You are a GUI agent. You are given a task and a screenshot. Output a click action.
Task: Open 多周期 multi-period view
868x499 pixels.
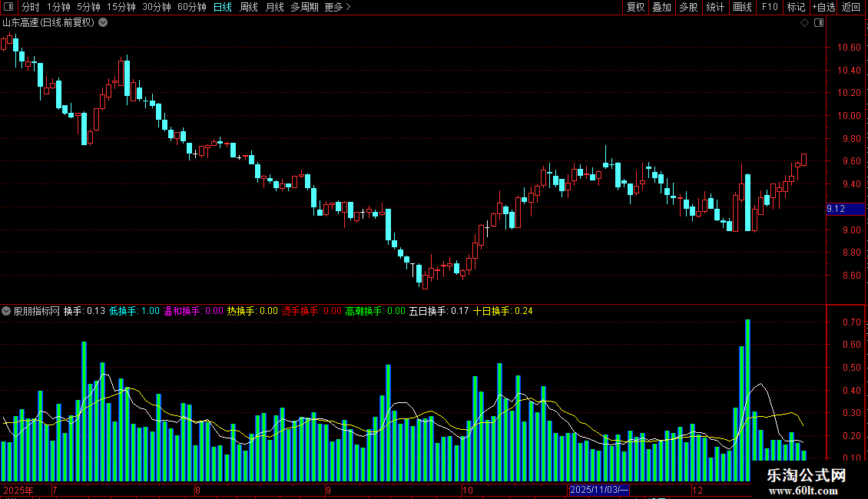click(304, 7)
